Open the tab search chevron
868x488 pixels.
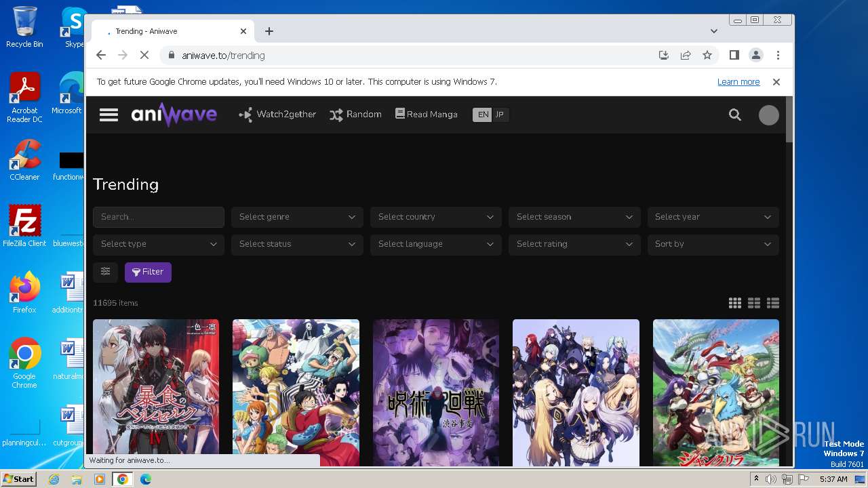[x=714, y=31]
